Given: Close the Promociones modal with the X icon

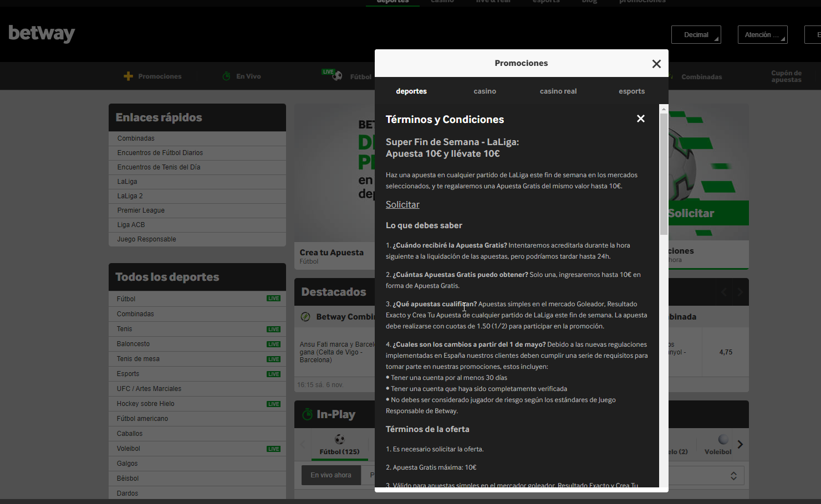Looking at the screenshot, I should pyautogui.click(x=656, y=64).
